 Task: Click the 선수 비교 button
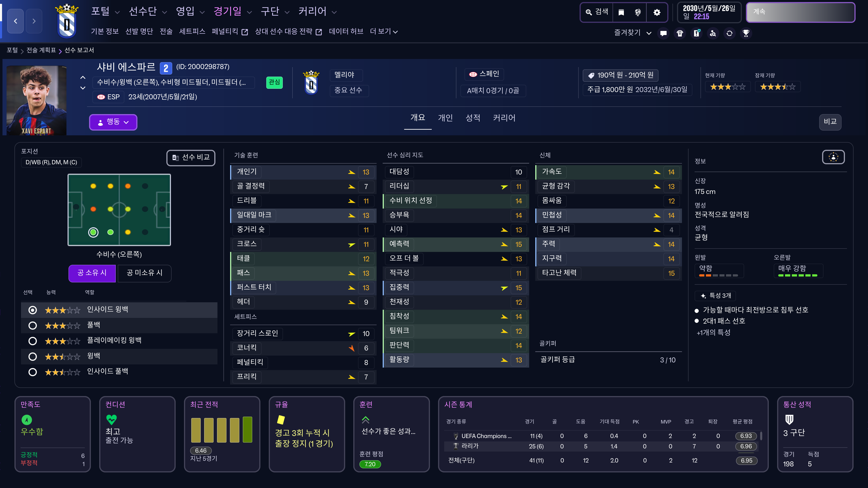191,158
